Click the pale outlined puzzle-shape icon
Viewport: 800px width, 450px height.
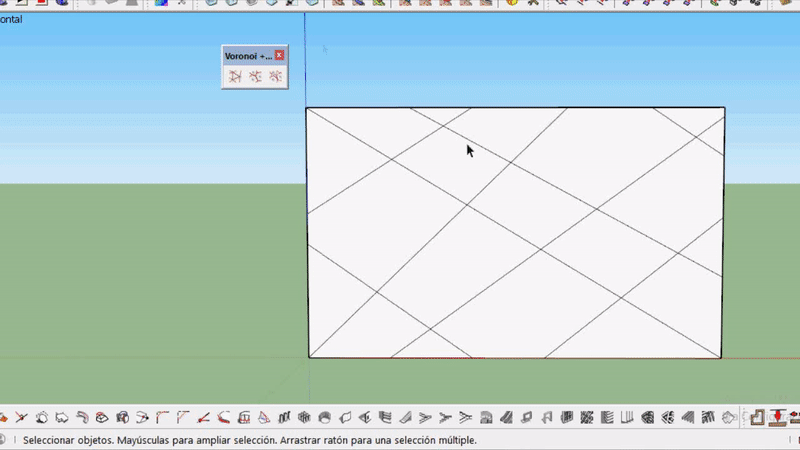click(x=729, y=418)
